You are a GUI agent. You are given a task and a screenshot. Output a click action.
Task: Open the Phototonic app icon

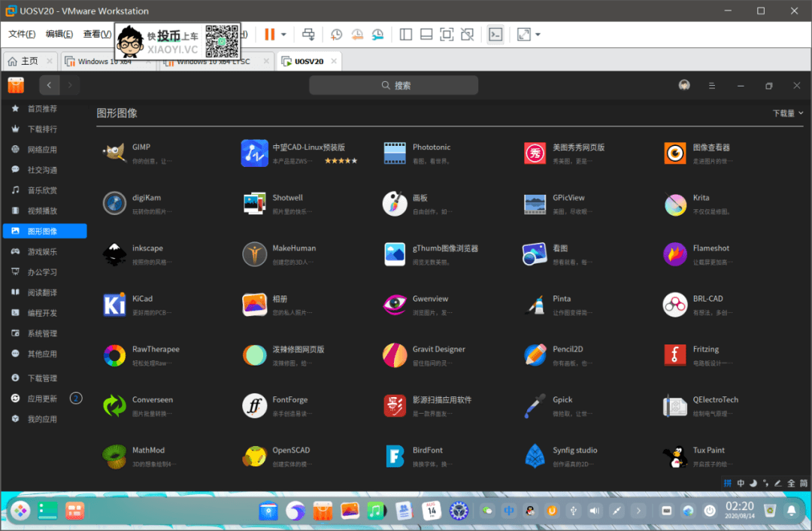click(395, 153)
